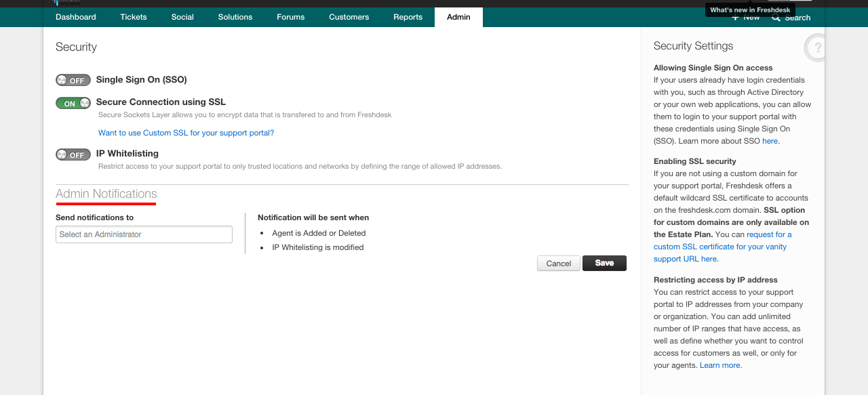Switch to the Social tab
The image size is (868, 395).
point(182,17)
